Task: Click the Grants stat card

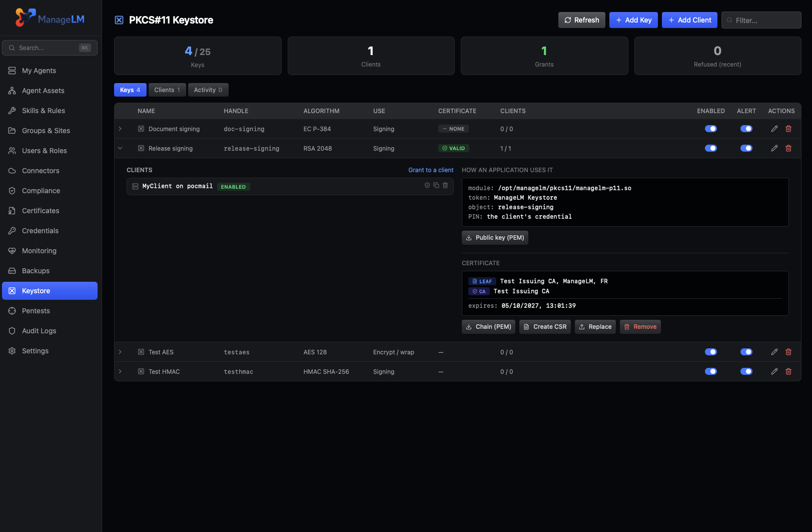Action: 544,56
